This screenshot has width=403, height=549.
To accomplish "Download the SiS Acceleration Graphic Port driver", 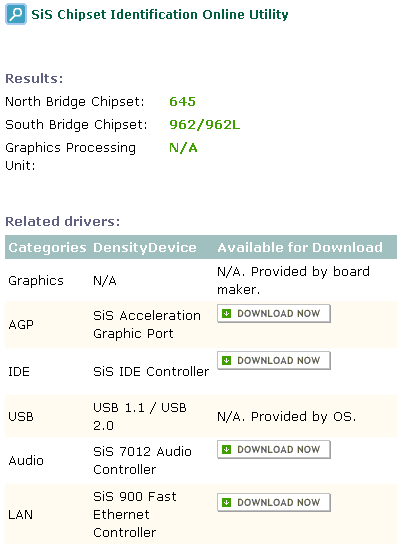I will pyautogui.click(x=273, y=313).
